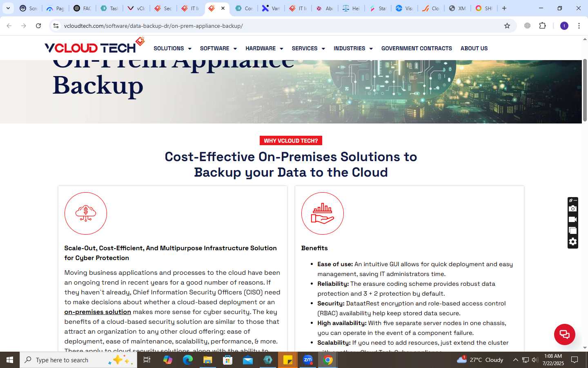Image resolution: width=588 pixels, height=368 pixels.
Task: Open GOVERNMENT CONTRACTS page
Action: coord(416,48)
